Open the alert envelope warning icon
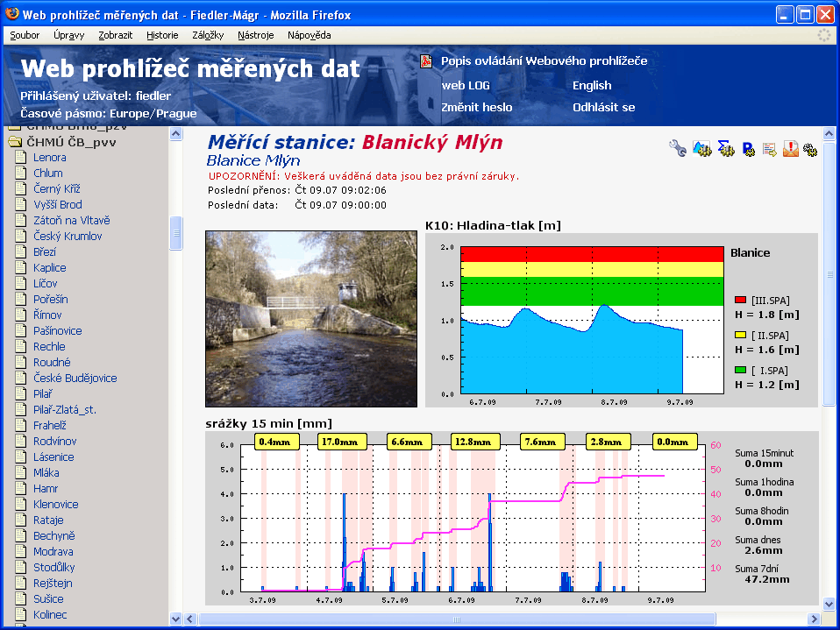Image resolution: width=840 pixels, height=630 pixels. (791, 148)
